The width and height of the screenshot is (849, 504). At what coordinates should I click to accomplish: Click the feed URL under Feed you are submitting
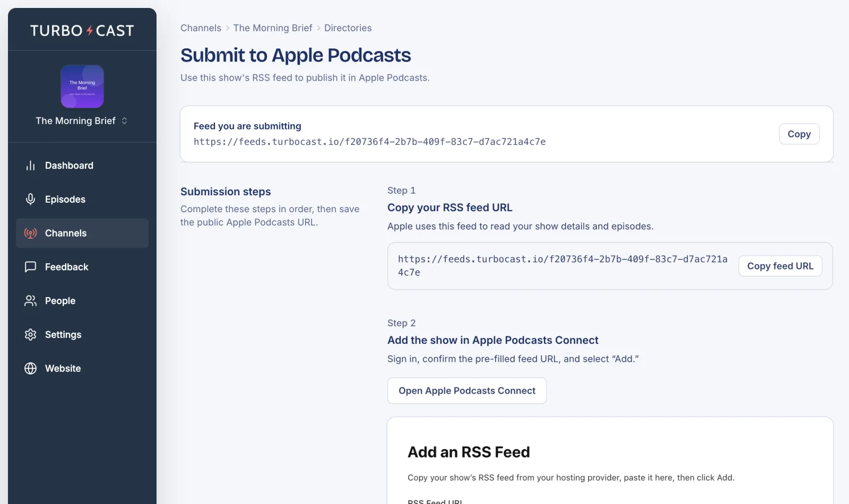pyautogui.click(x=370, y=142)
